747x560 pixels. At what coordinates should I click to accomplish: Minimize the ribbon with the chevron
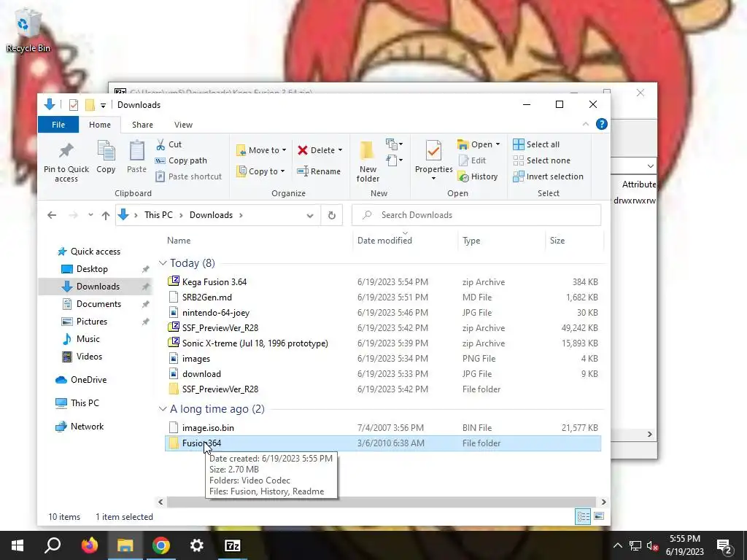point(586,124)
